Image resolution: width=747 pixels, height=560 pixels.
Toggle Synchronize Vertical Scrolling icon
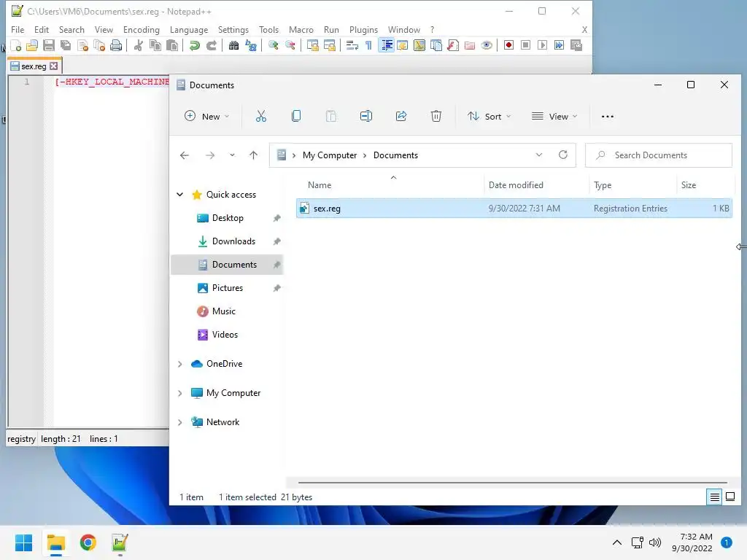click(313, 45)
